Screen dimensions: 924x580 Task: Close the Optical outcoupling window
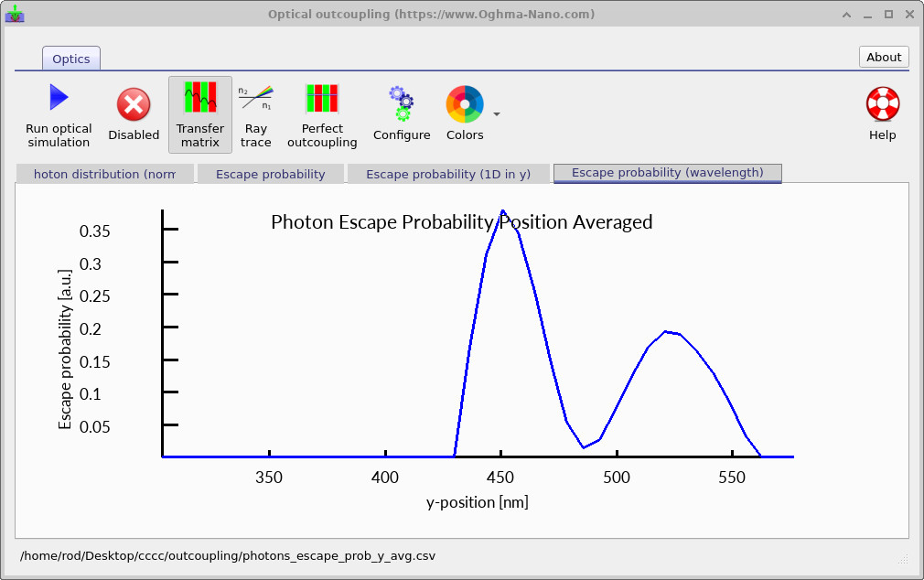pyautogui.click(x=910, y=15)
